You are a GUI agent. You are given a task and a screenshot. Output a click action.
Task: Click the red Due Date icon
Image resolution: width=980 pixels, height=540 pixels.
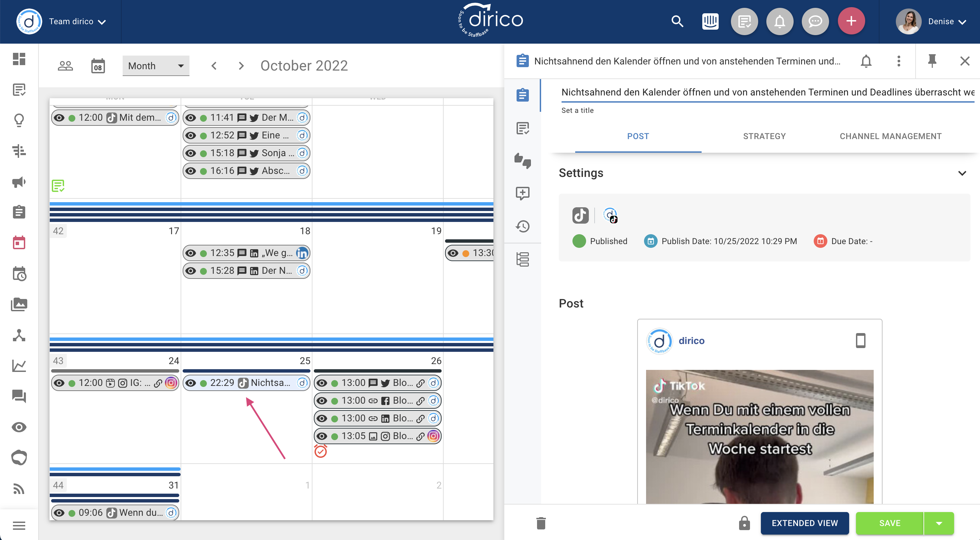tap(820, 241)
